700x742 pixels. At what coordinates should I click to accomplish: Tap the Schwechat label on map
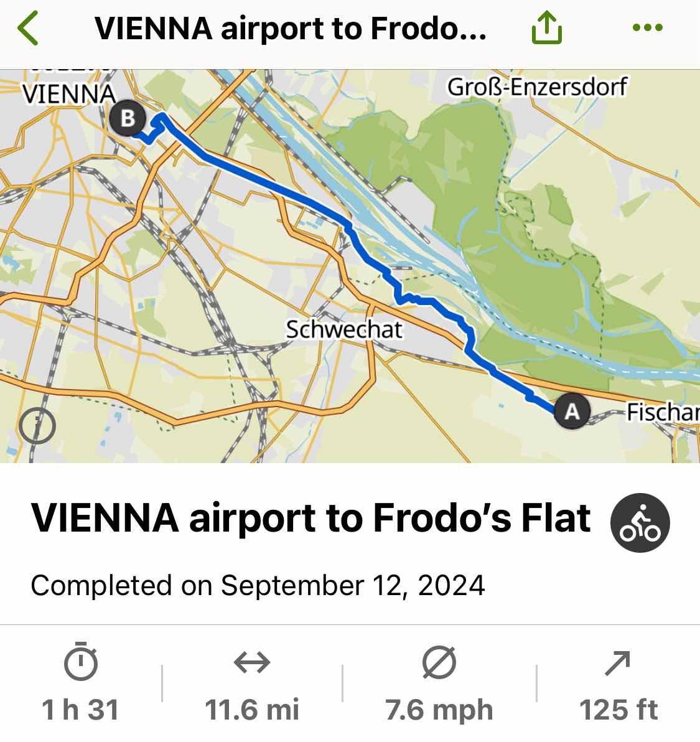pyautogui.click(x=344, y=329)
